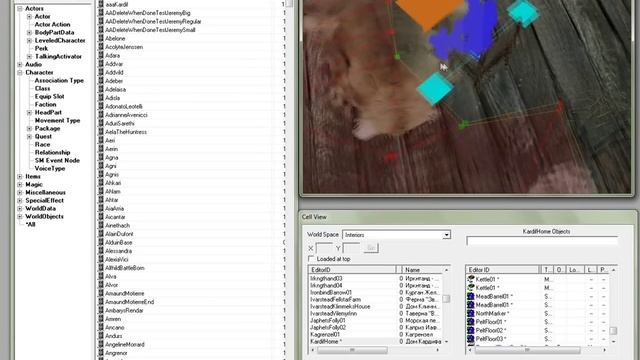Click the actor icon beside AelaTheHuntress
The width and height of the screenshot is (640, 360).
(x=101, y=132)
